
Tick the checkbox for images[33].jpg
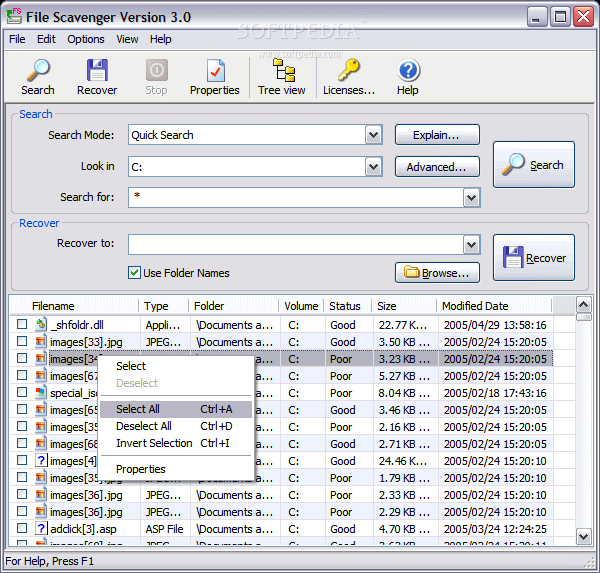pyautogui.click(x=22, y=341)
